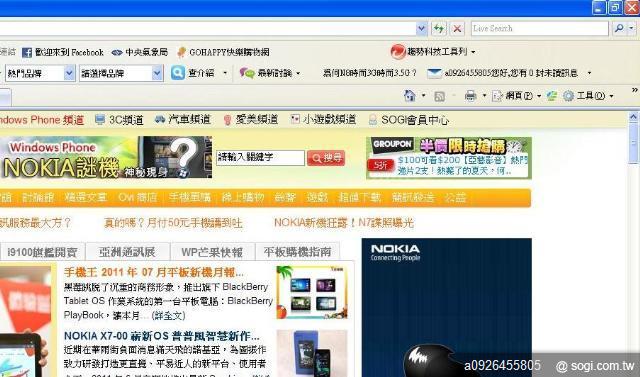Switch to the i9100旗艦開賣 tab
Viewport: 640px width, 377px height.
(x=42, y=252)
